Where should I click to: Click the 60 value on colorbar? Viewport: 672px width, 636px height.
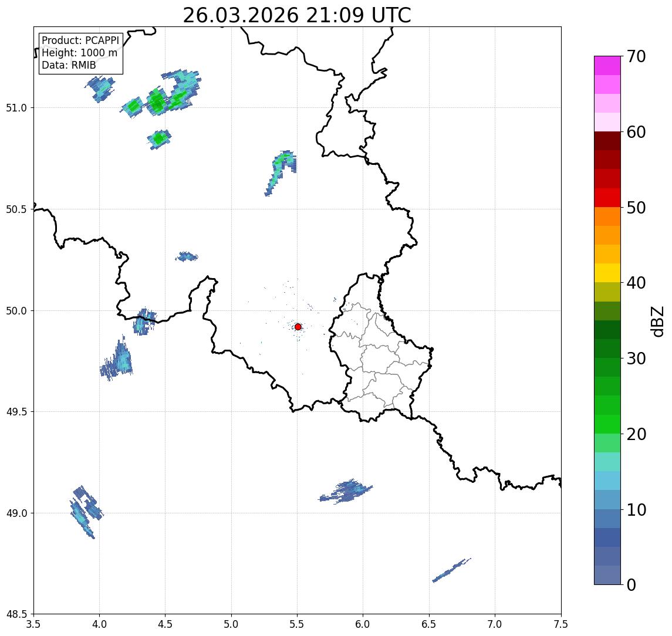[x=636, y=132]
